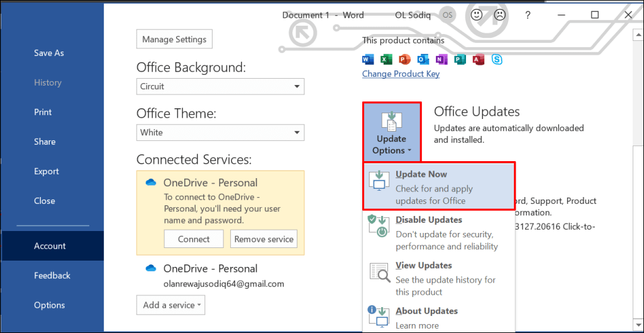Expand the Office Theme dropdown
The image size is (644, 333).
click(x=220, y=132)
